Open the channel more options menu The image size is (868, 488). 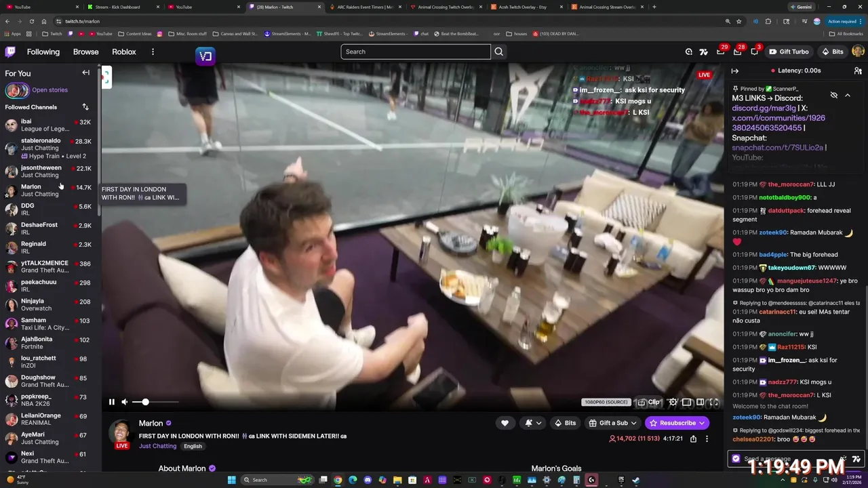click(x=707, y=439)
